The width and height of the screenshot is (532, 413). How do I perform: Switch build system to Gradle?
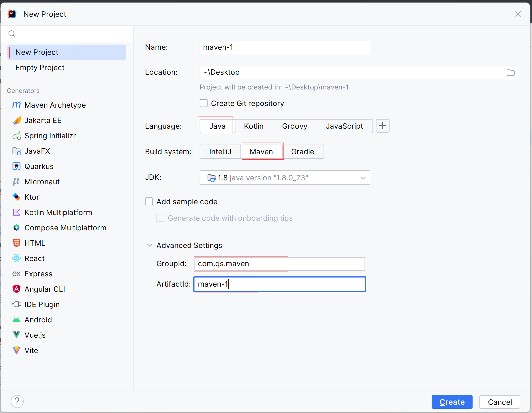pos(303,152)
